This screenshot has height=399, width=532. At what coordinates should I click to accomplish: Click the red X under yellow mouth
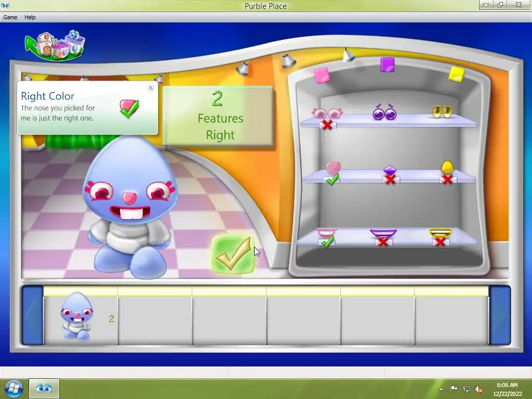tap(440, 242)
